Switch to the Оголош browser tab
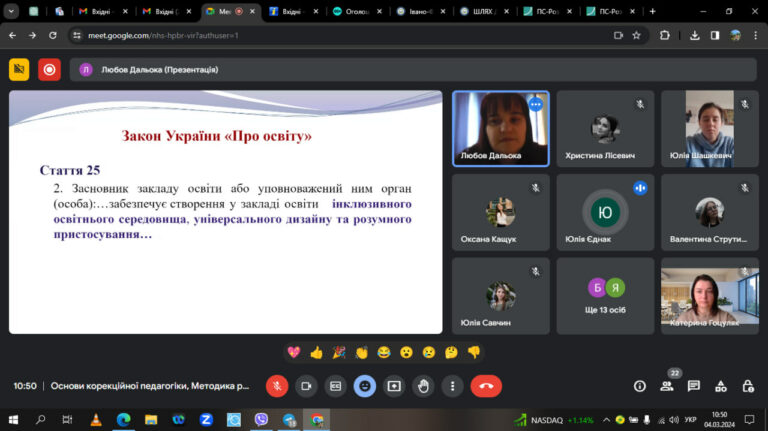Screen dimensions: 768x431 [x=358, y=11]
